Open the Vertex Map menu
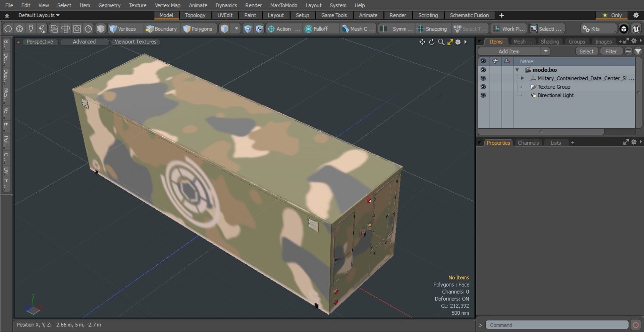The height and width of the screenshot is (332, 644). click(x=167, y=5)
